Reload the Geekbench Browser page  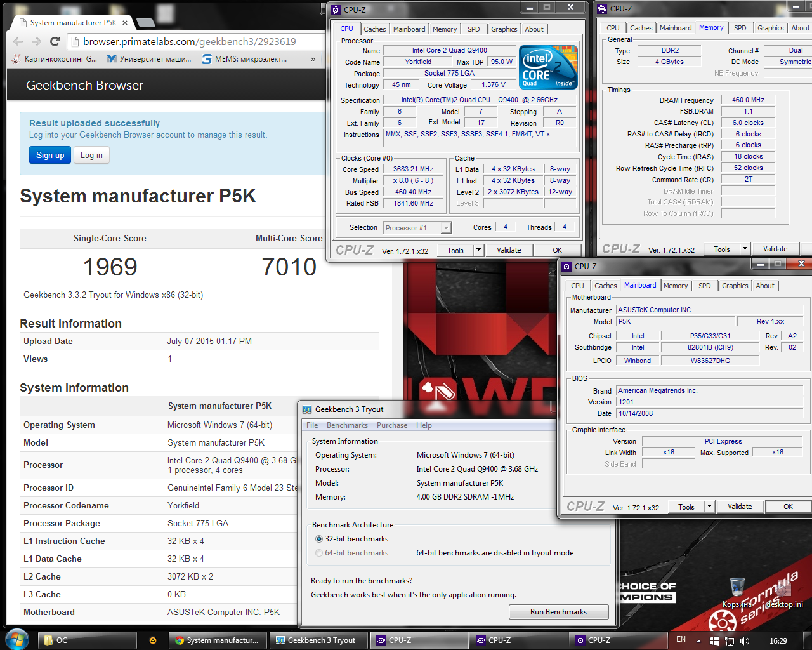coord(55,41)
